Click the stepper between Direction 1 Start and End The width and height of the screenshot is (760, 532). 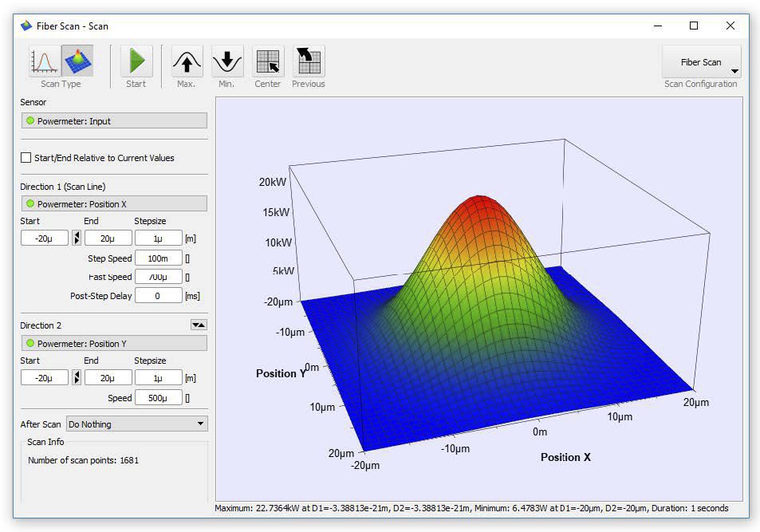click(77, 237)
